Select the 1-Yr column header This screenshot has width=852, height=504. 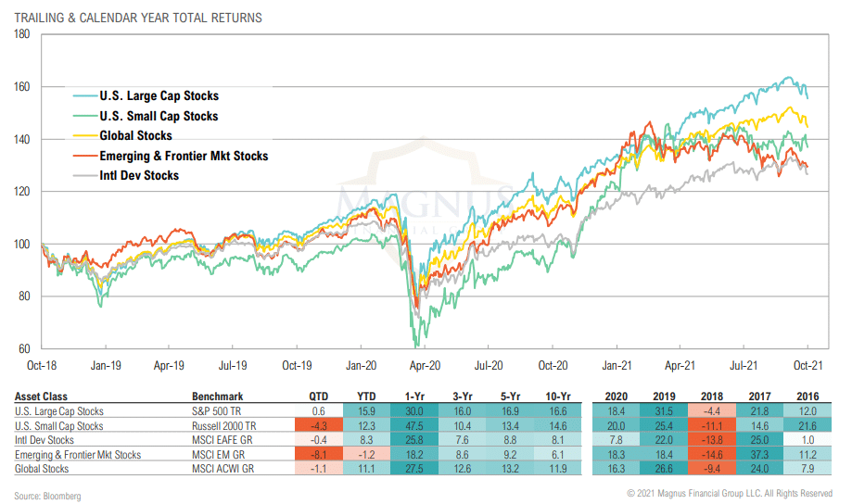pyautogui.click(x=414, y=397)
